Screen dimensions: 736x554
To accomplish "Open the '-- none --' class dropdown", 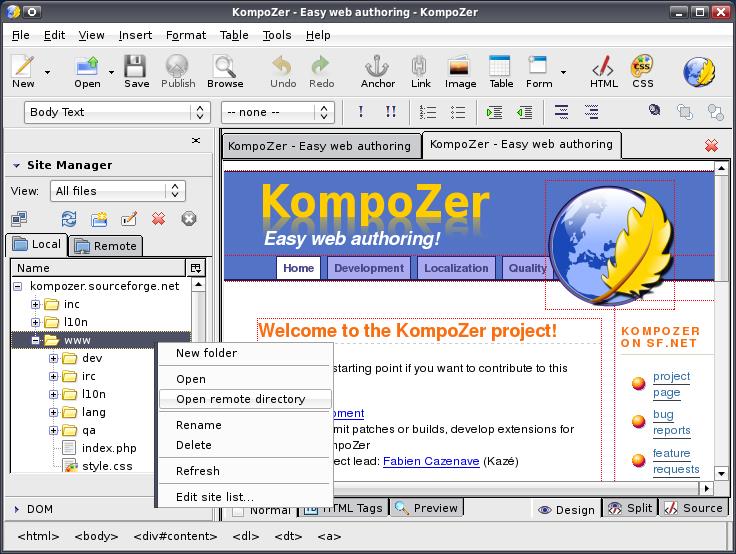I will pyautogui.click(x=277, y=112).
